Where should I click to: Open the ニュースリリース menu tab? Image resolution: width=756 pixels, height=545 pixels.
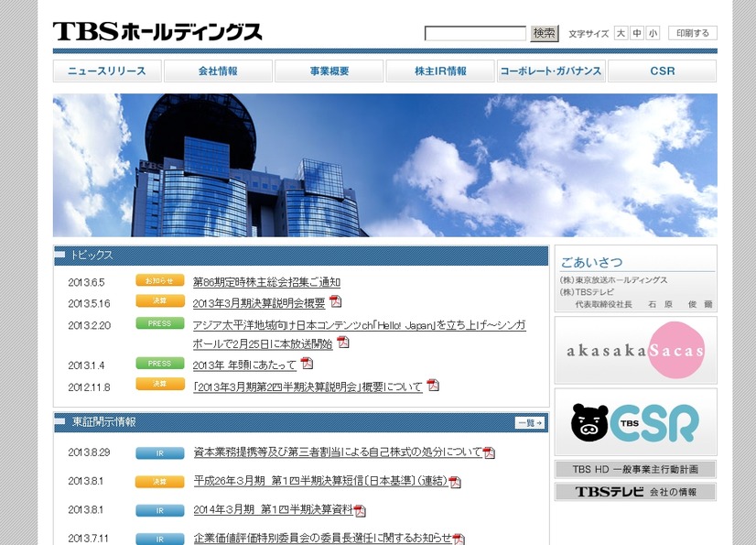tap(107, 71)
